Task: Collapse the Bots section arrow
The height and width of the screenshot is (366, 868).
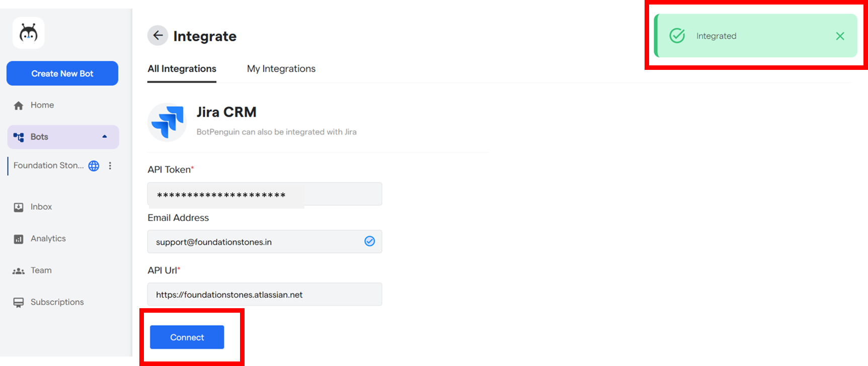Action: tap(105, 137)
